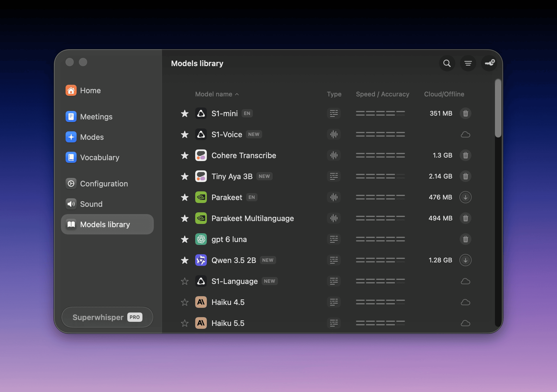
Task: Sort by Cloud/Offline column header
Action: pyautogui.click(x=444, y=94)
